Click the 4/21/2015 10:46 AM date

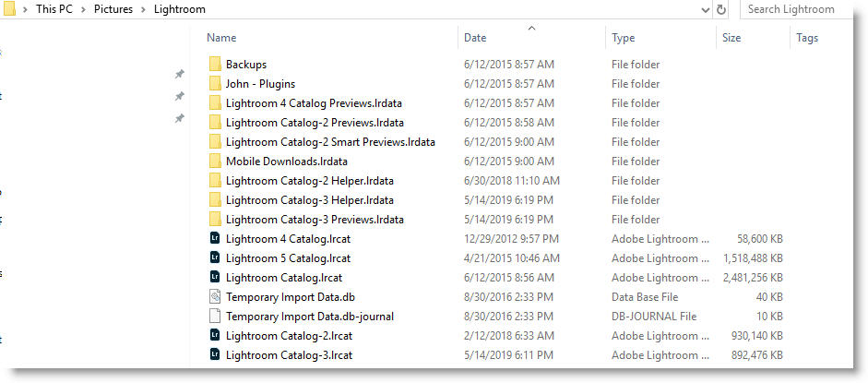click(512, 257)
